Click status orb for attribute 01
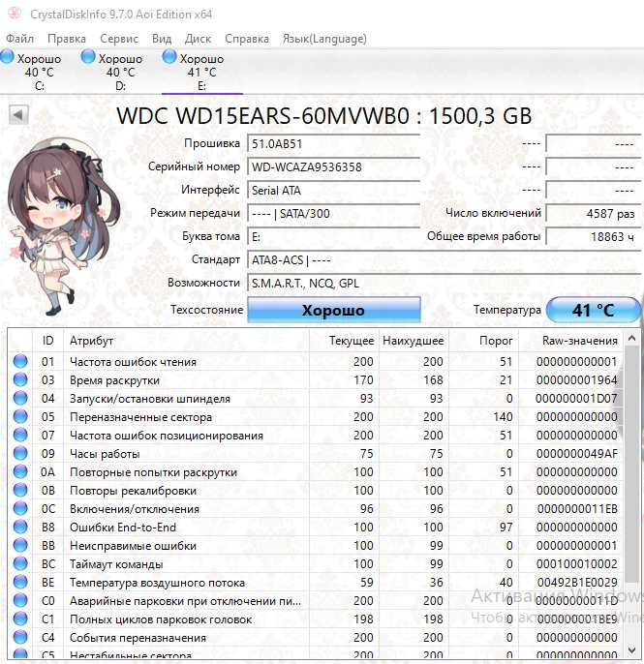This screenshot has height=664, width=644. pos(20,361)
